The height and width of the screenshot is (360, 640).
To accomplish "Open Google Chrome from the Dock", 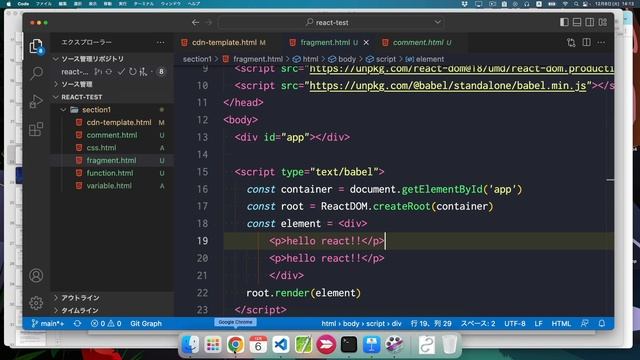I will (x=236, y=345).
